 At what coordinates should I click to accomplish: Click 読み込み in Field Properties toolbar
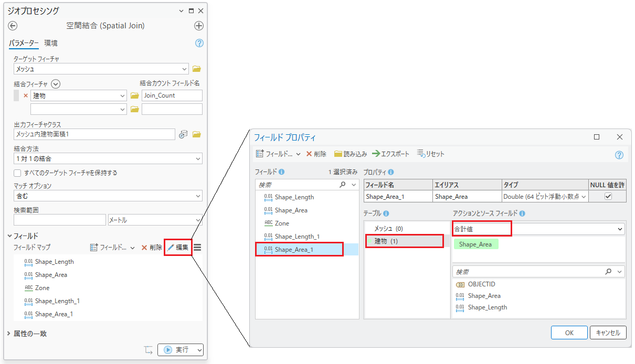[x=351, y=154]
